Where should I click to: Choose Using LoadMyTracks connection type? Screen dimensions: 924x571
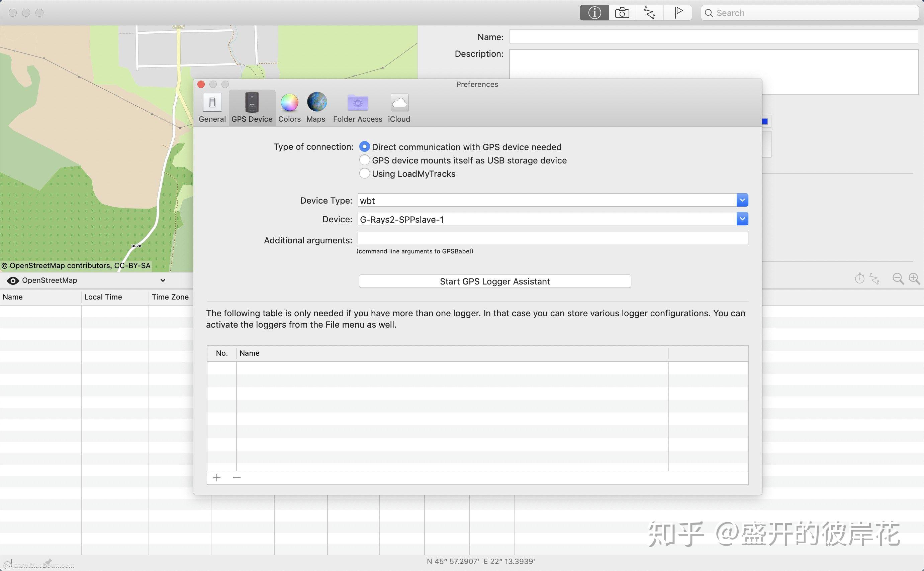[364, 173]
